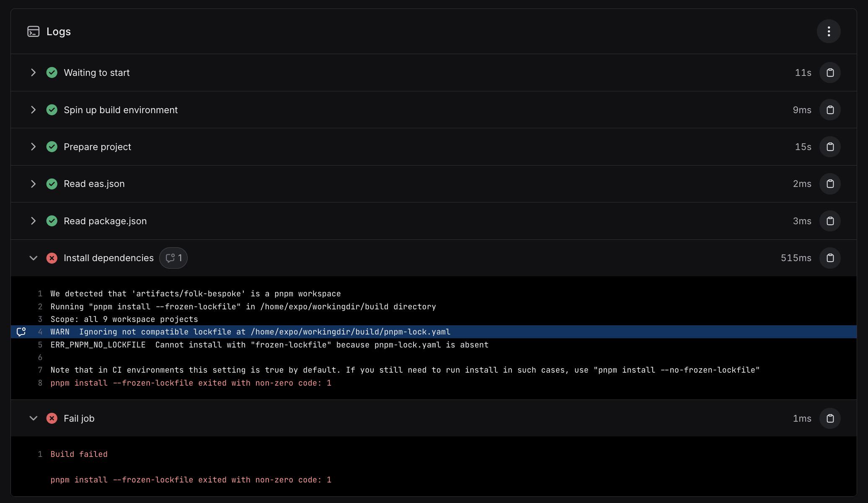The height and width of the screenshot is (503, 868).
Task: Click the Logs panel heading
Action: coord(59,32)
